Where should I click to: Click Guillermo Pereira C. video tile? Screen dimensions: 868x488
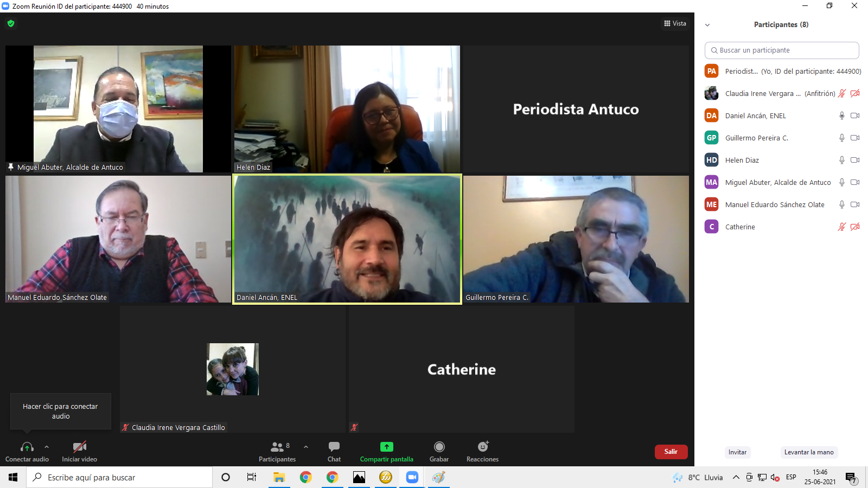pos(576,239)
